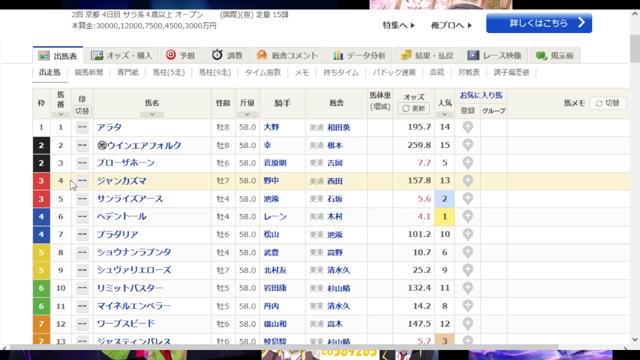
Task: Select the 馬柱(5走) sub-tab
Action: pos(169,72)
